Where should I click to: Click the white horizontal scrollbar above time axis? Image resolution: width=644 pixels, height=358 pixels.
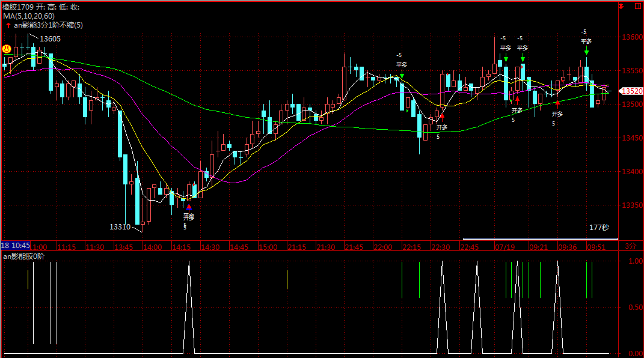[x=541, y=238]
